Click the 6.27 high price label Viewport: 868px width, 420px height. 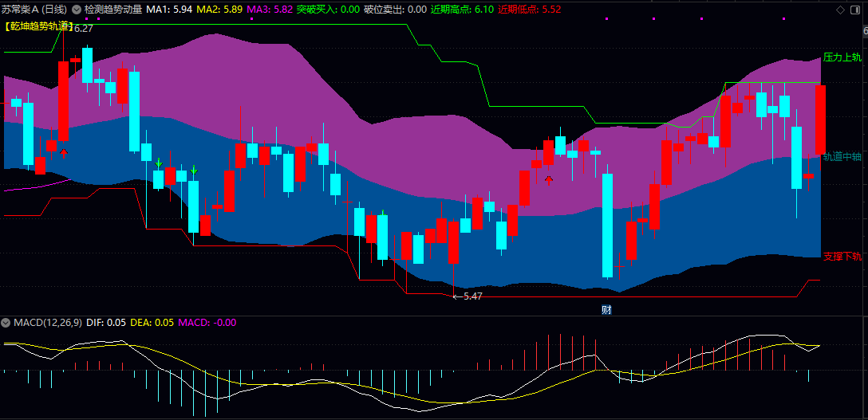click(x=84, y=28)
